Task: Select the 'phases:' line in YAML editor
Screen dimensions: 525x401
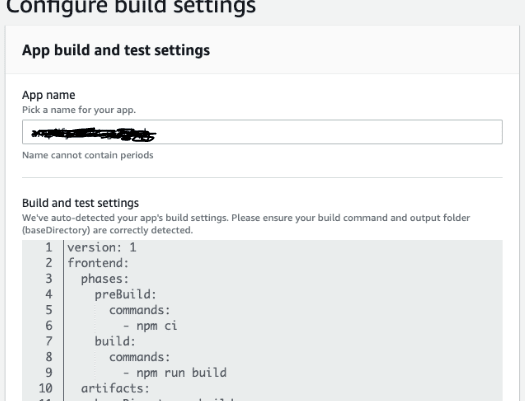Action: pyautogui.click(x=105, y=279)
